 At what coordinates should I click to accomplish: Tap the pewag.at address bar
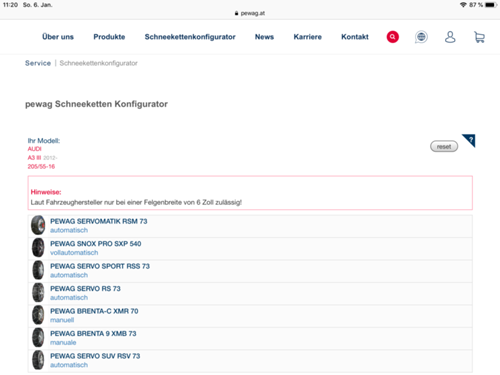coord(250,13)
